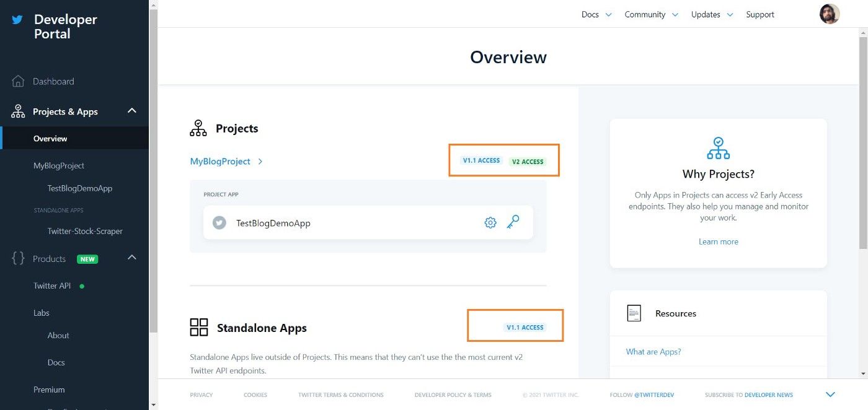Click the Learn more link
This screenshot has width=868, height=410.
pos(718,242)
